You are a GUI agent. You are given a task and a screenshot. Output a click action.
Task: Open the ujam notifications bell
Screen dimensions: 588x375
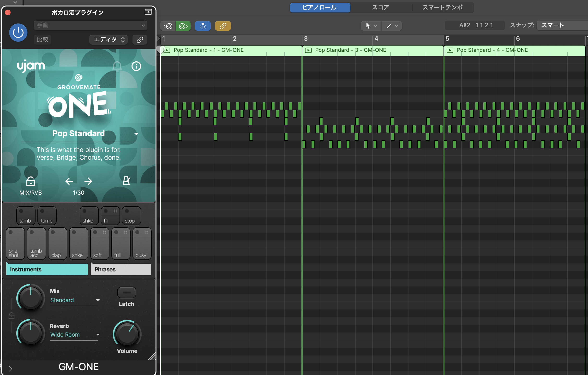coord(117,66)
